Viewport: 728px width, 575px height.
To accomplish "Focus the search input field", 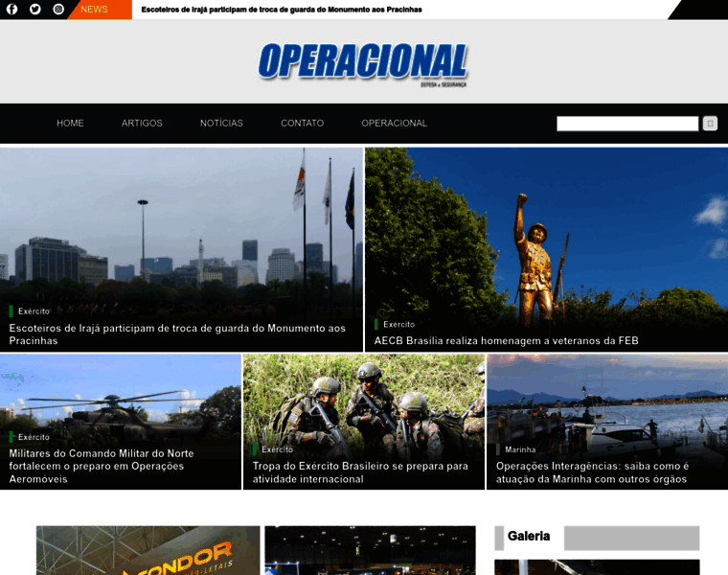I will click(627, 124).
